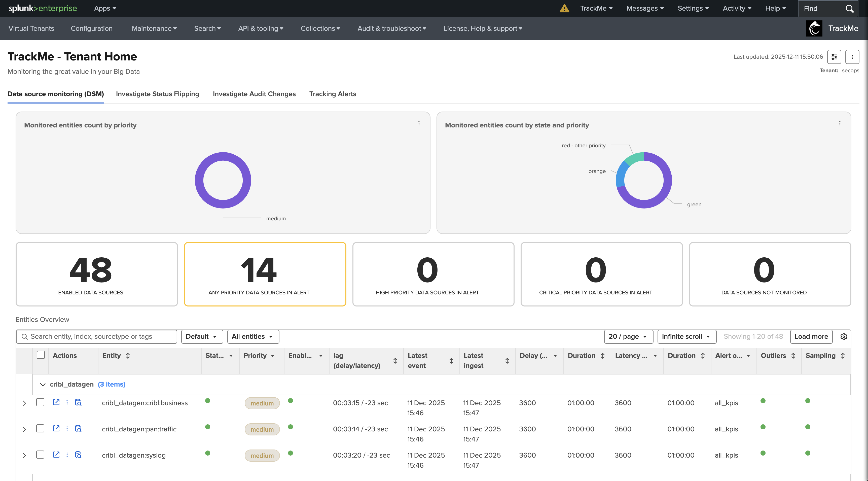Open row actions dots for cribl_datagen:syslog
Screen dimensions: 868x481
coord(67,455)
